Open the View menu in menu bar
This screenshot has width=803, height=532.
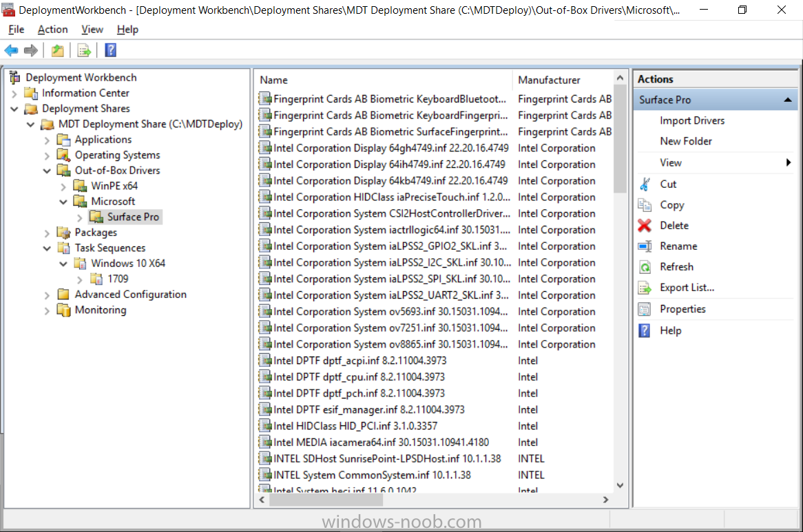(x=92, y=30)
